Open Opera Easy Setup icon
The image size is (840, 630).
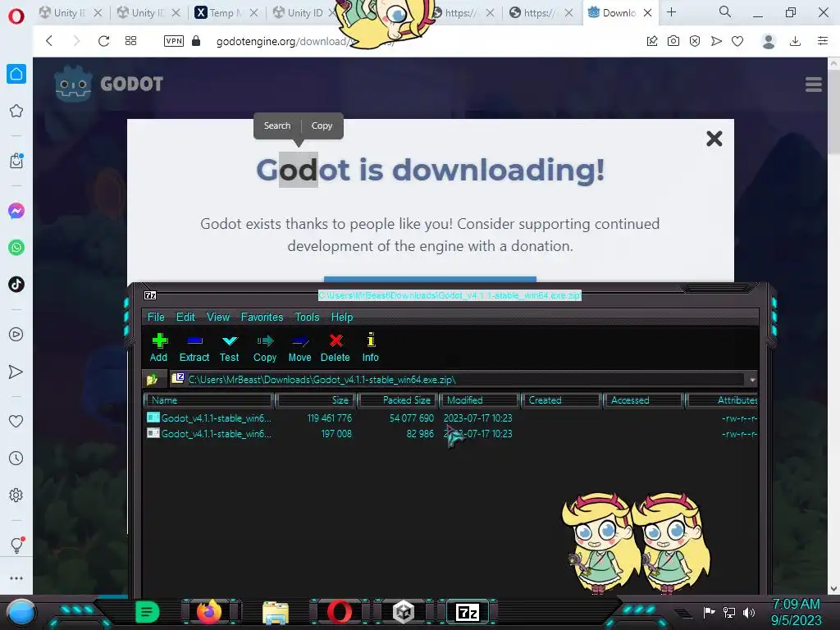[x=823, y=41]
